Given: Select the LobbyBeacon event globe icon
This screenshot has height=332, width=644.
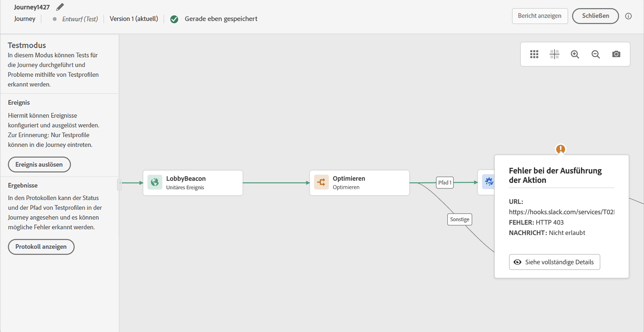Looking at the screenshot, I should 155,182.
